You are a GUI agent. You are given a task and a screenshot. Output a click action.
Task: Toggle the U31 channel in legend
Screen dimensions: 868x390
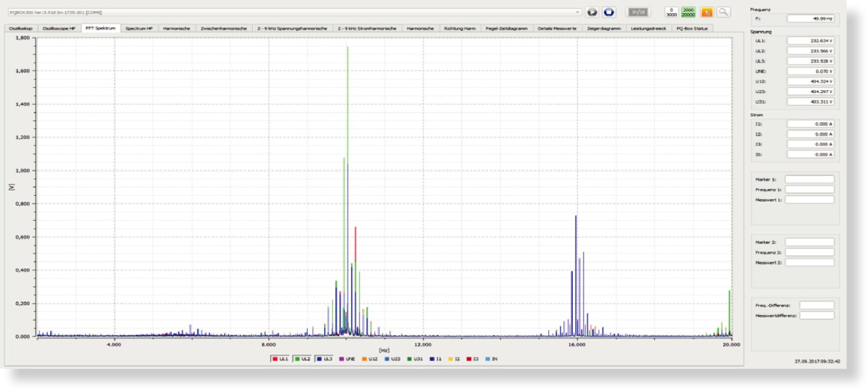click(414, 358)
